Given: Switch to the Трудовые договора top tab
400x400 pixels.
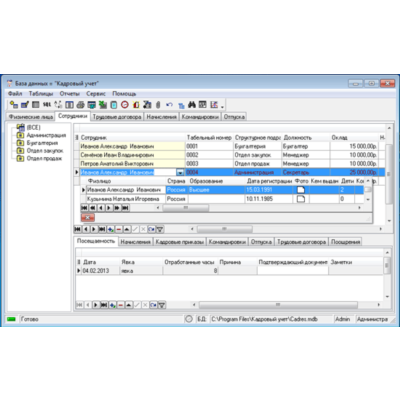Looking at the screenshot, I should pos(117,117).
